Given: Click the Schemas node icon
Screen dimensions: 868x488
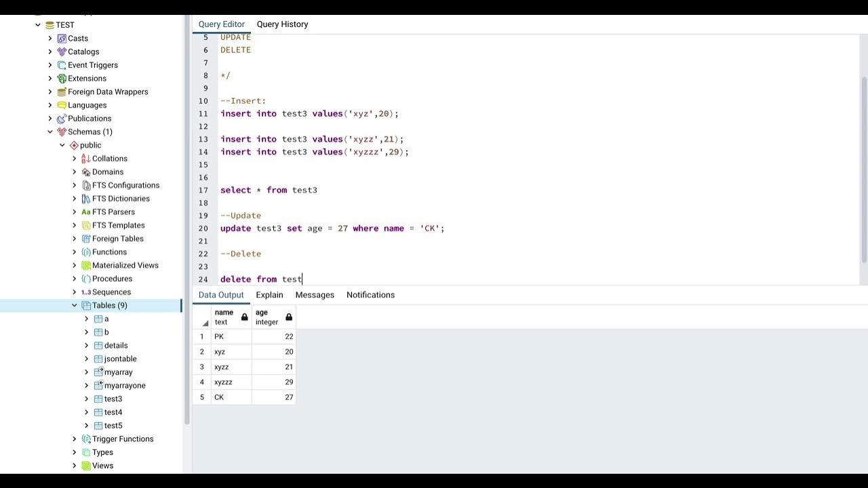Looking at the screenshot, I should click(62, 131).
